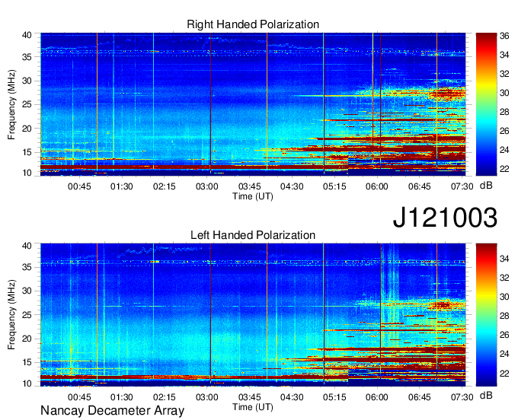Click the 30 MHz tick on the Left Handed plot
The image size is (518, 420).
[x=27, y=291]
